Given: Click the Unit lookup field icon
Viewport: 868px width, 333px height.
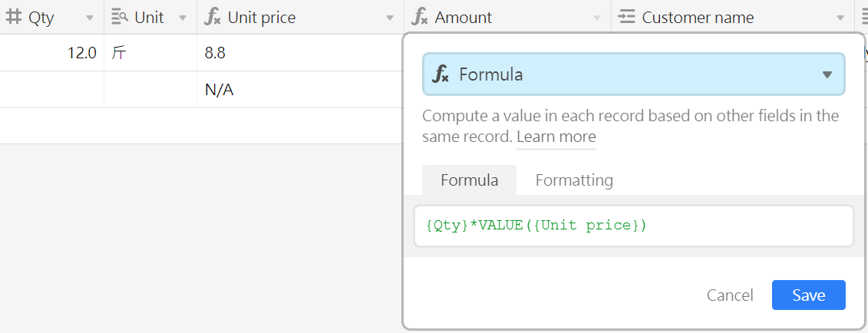Looking at the screenshot, I should (x=120, y=17).
